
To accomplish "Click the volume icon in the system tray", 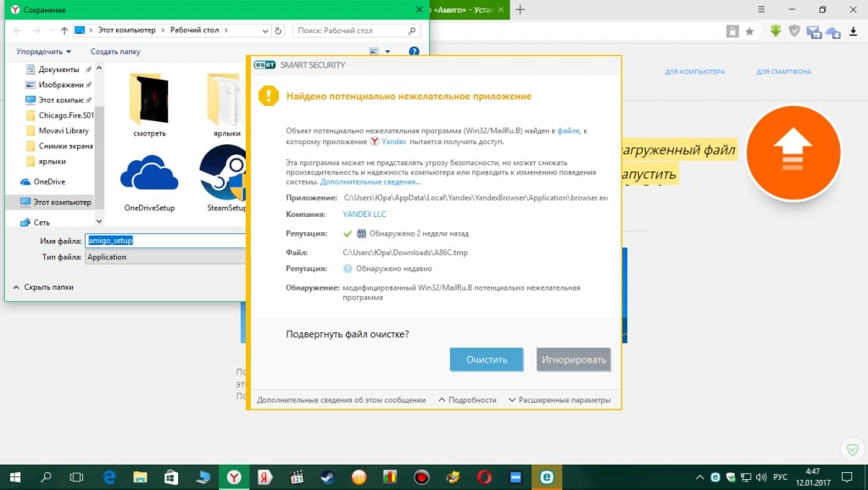I will [761, 476].
